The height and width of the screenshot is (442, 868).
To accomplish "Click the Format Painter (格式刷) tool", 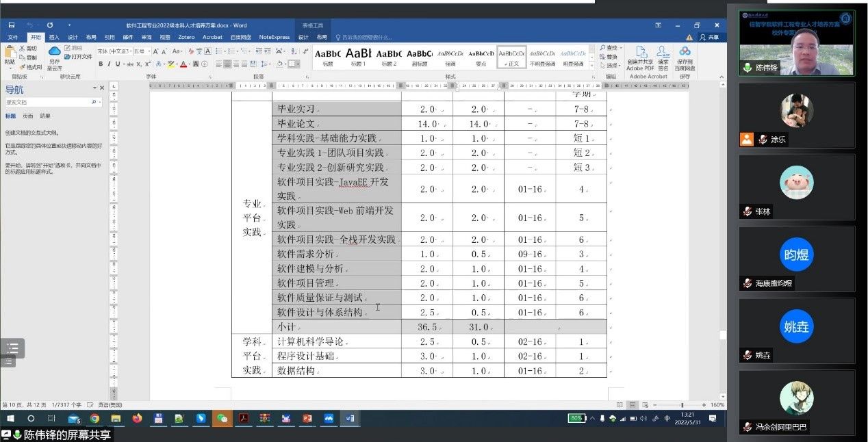I will (x=30, y=67).
